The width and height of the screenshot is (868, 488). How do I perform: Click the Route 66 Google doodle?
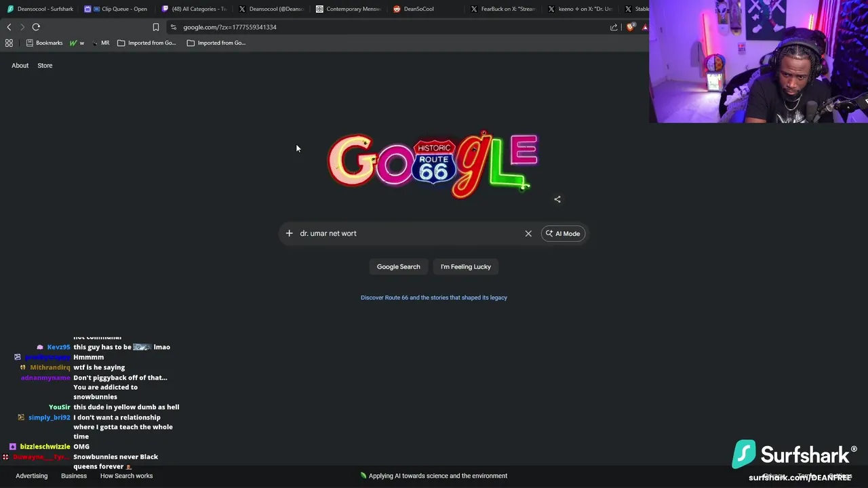tap(433, 165)
